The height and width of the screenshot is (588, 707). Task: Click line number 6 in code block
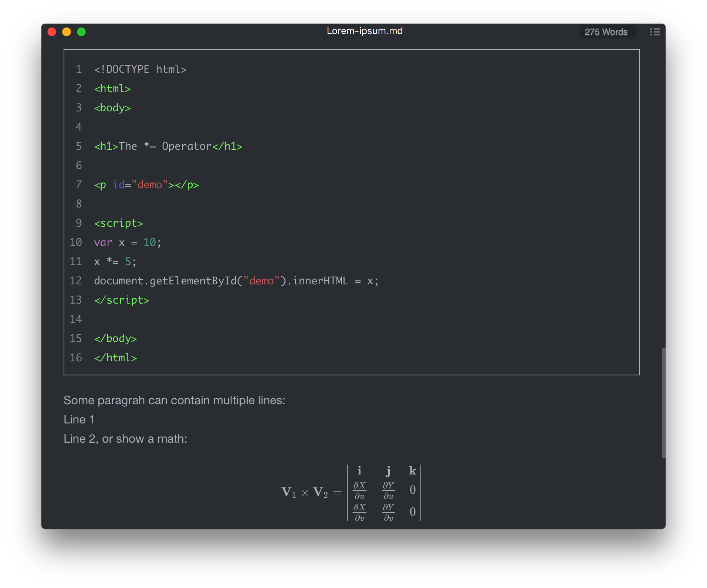click(x=79, y=165)
